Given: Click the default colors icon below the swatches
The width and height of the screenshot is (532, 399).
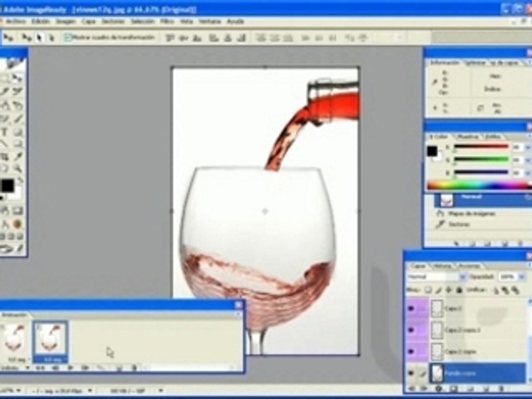Looking at the screenshot, I should tap(2, 198).
